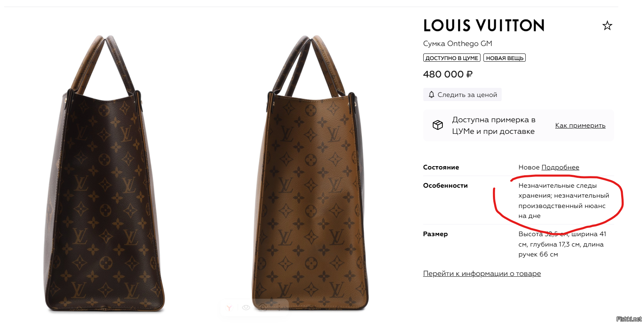This screenshot has height=324, width=644.
Task: Click the 480 000 ₽ price
Action: (x=448, y=75)
